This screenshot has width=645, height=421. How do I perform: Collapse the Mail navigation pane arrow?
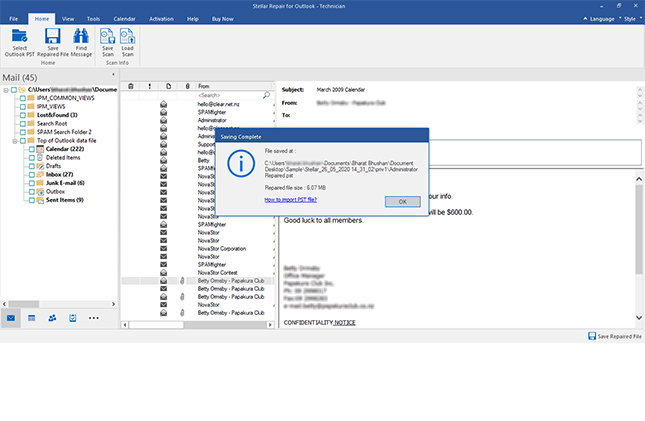pos(113,74)
